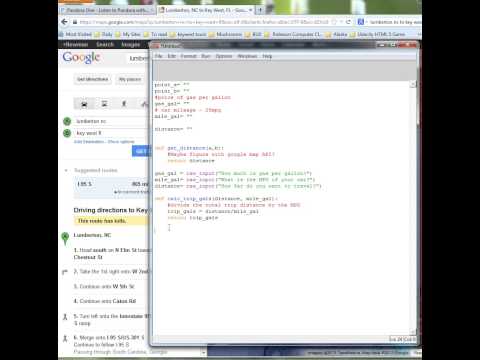This screenshot has height=360, width=480.
Task: Click the Images link in the Google bar
Action: tap(130, 44)
